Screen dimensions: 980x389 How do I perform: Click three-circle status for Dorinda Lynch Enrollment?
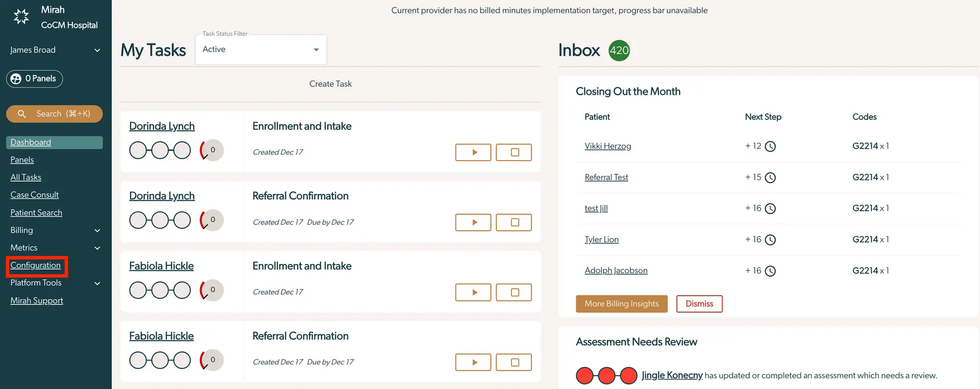click(160, 150)
